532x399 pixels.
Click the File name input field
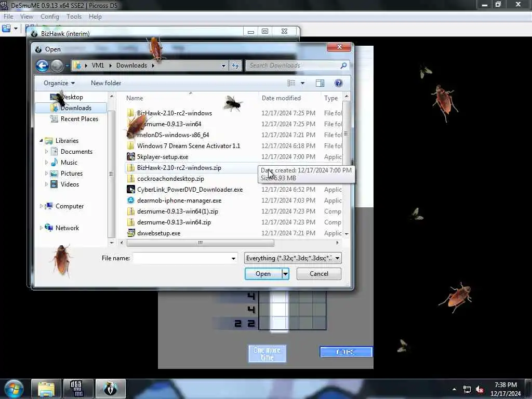tap(181, 258)
